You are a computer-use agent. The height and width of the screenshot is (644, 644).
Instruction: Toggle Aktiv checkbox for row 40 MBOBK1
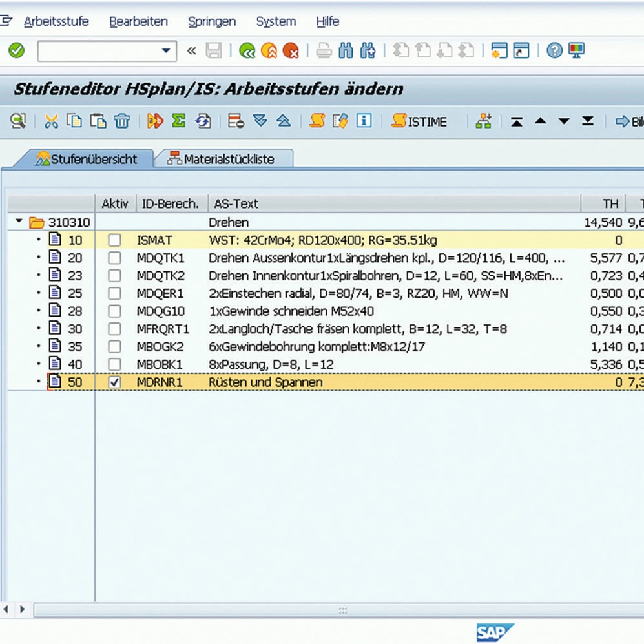point(114,364)
